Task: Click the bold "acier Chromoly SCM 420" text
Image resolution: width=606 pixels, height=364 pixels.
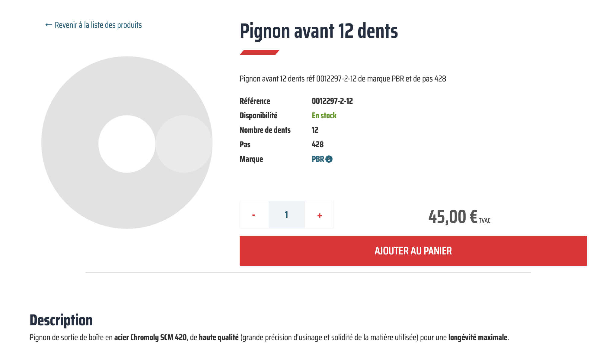Action: pos(150,337)
